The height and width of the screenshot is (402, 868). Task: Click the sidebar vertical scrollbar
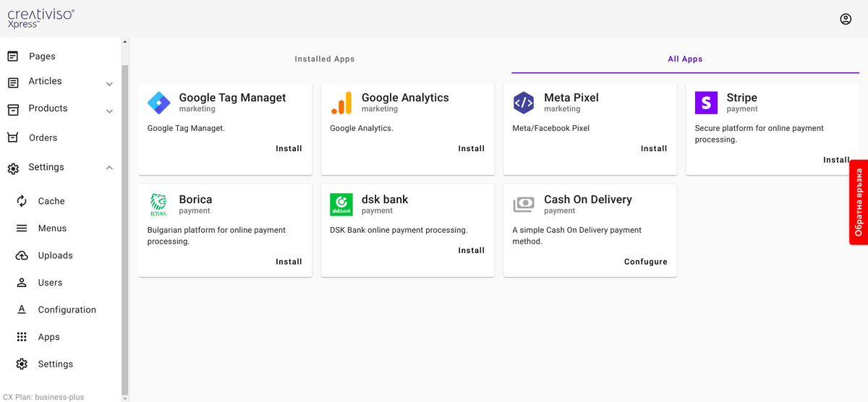pyautogui.click(x=124, y=217)
